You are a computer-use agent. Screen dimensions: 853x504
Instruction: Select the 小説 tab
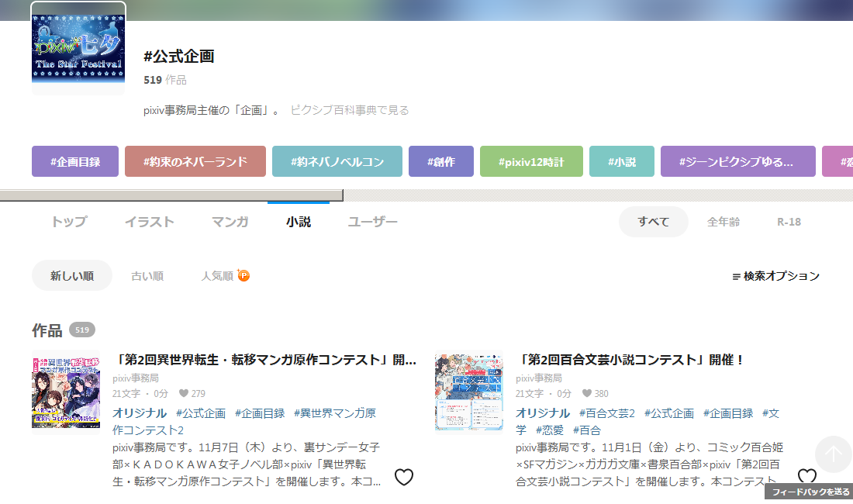pos(299,222)
